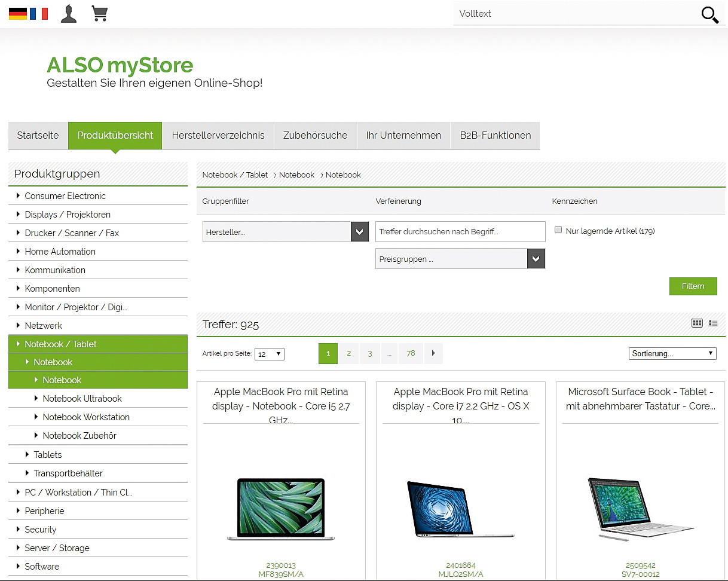Expand Netzwerk group
Screen dimensions: 728x581
coord(98,326)
